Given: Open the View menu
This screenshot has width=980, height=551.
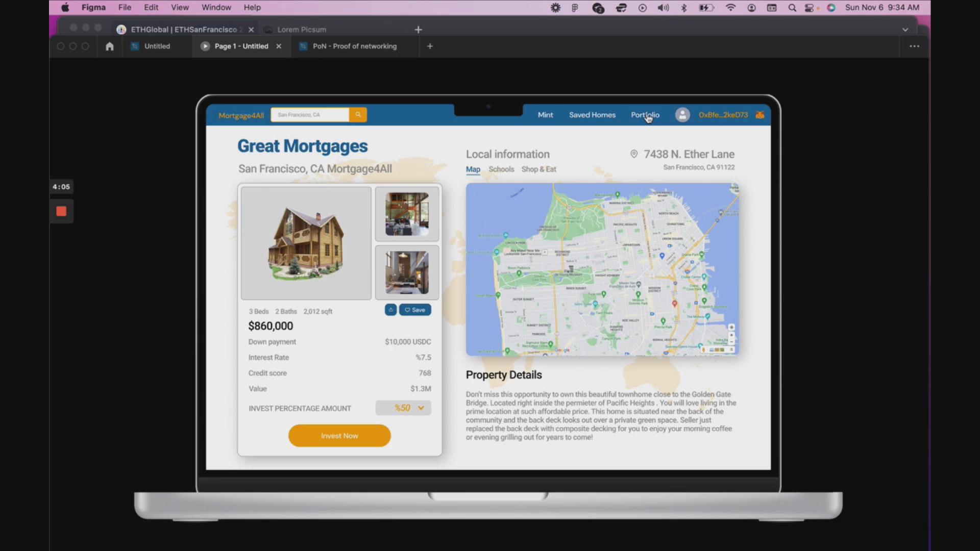Looking at the screenshot, I should [180, 8].
